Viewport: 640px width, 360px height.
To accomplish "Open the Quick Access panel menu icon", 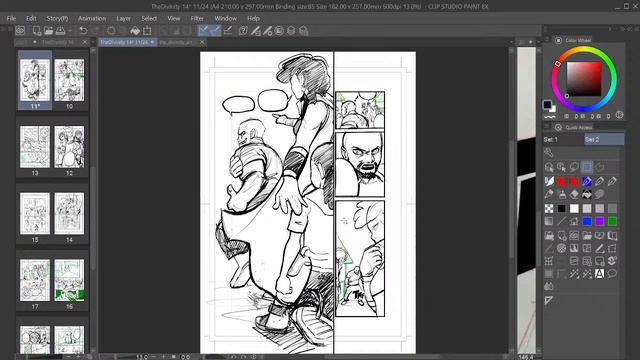I will (547, 127).
